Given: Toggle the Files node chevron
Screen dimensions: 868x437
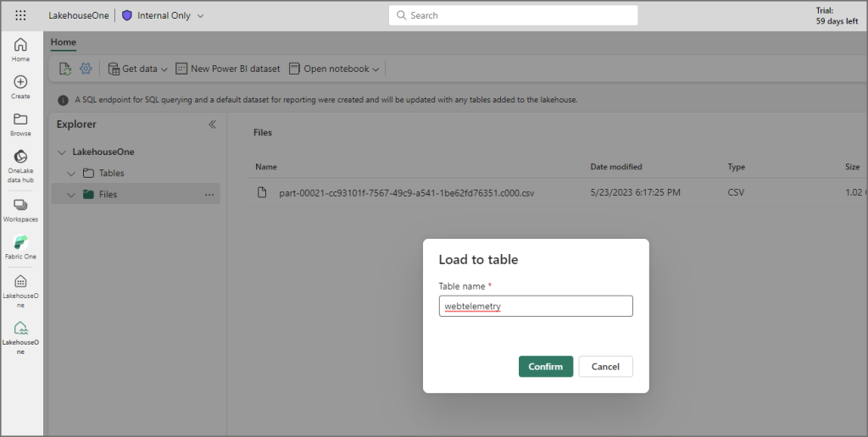Looking at the screenshot, I should (71, 195).
